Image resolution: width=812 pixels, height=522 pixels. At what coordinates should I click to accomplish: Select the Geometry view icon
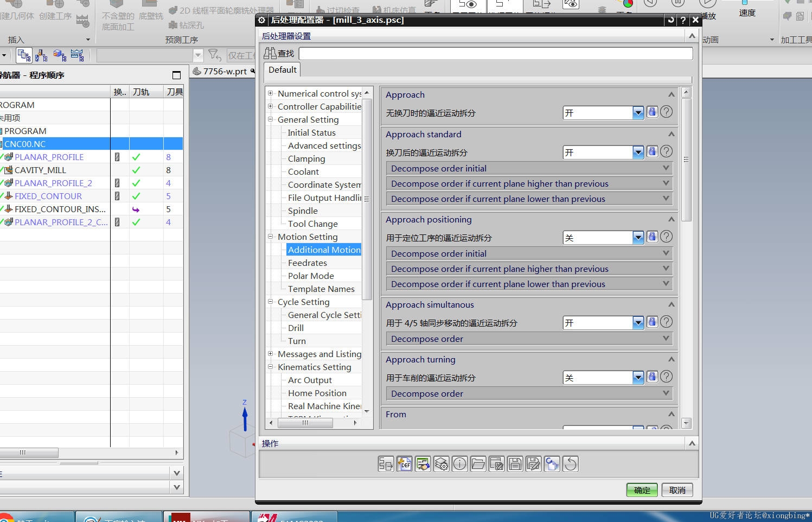click(60, 55)
